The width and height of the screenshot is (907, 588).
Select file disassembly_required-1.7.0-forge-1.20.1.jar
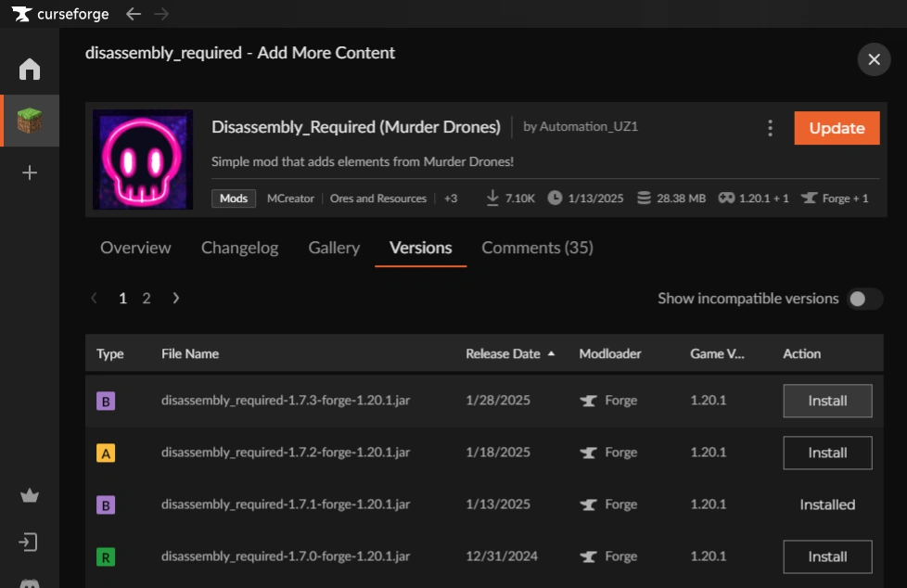tap(286, 556)
